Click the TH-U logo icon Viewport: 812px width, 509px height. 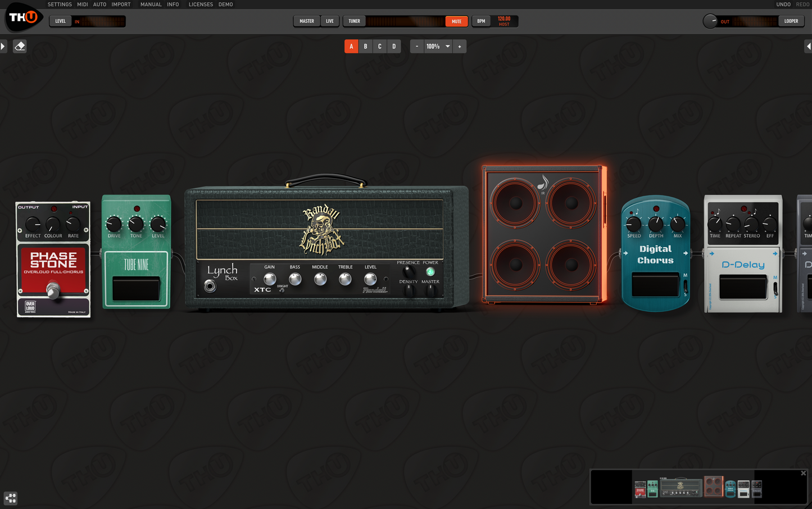tap(23, 17)
